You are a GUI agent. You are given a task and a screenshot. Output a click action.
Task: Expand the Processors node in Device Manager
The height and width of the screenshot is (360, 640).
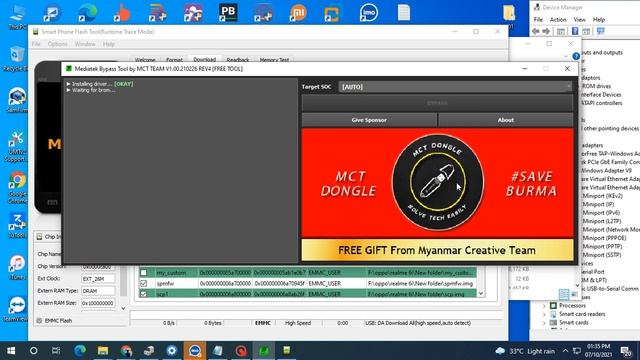[544, 305]
